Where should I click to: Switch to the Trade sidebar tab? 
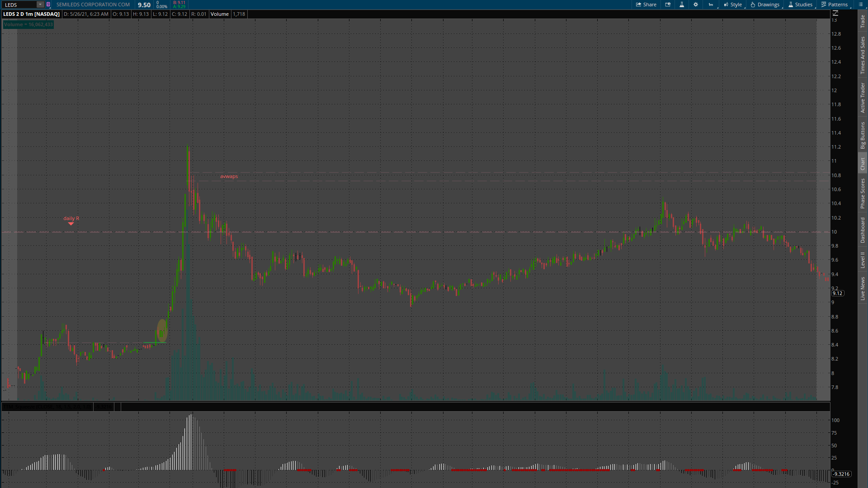(863, 21)
